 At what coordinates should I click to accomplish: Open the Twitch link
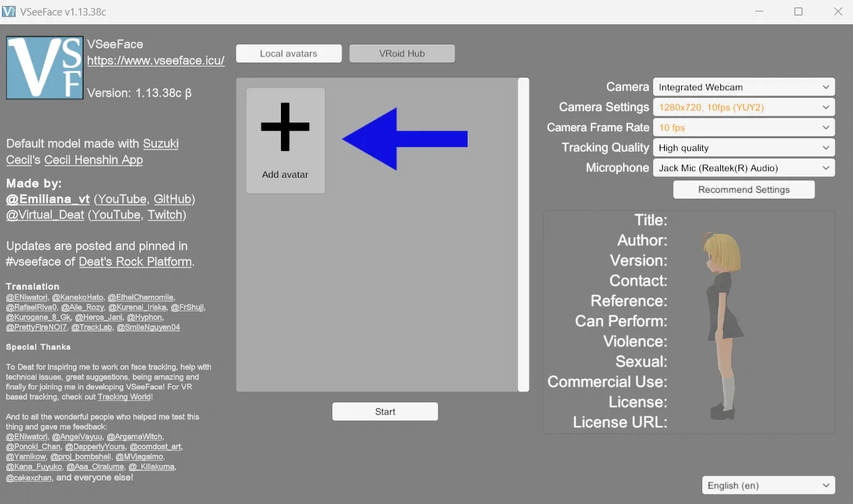(165, 215)
